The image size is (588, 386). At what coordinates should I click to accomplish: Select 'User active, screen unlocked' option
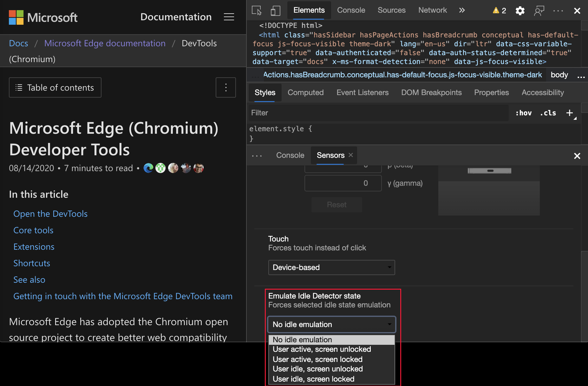(331, 349)
